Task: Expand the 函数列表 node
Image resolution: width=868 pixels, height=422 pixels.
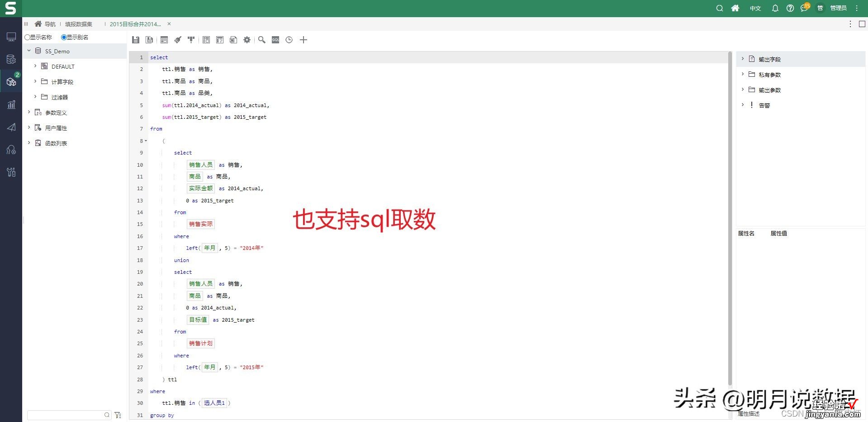Action: coord(29,143)
